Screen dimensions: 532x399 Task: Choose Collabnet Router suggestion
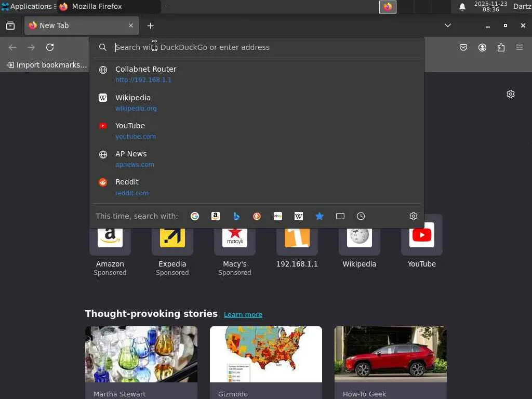257,74
